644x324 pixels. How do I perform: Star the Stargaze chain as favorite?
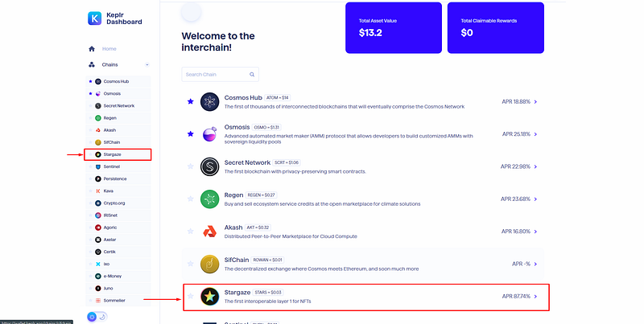190,296
